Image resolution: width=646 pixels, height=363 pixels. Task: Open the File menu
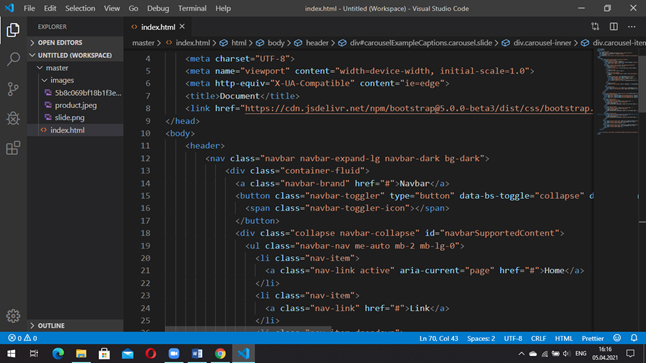pyautogui.click(x=29, y=8)
